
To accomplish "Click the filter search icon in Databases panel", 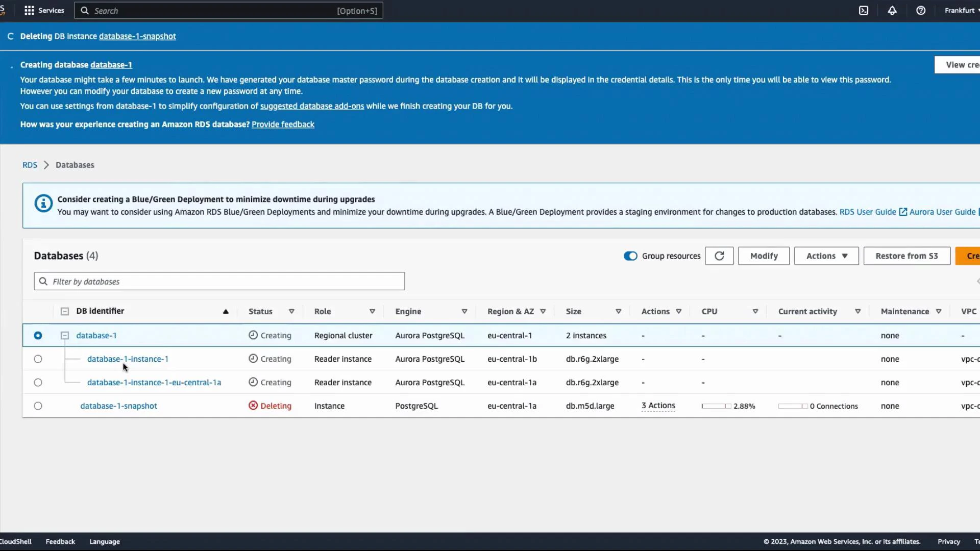I will point(43,281).
